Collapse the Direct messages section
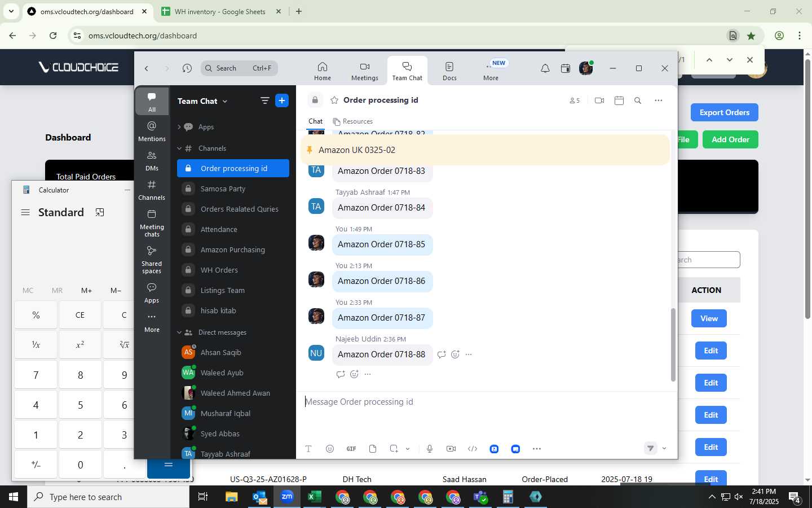Viewport: 812px width, 508px height. coord(179,332)
